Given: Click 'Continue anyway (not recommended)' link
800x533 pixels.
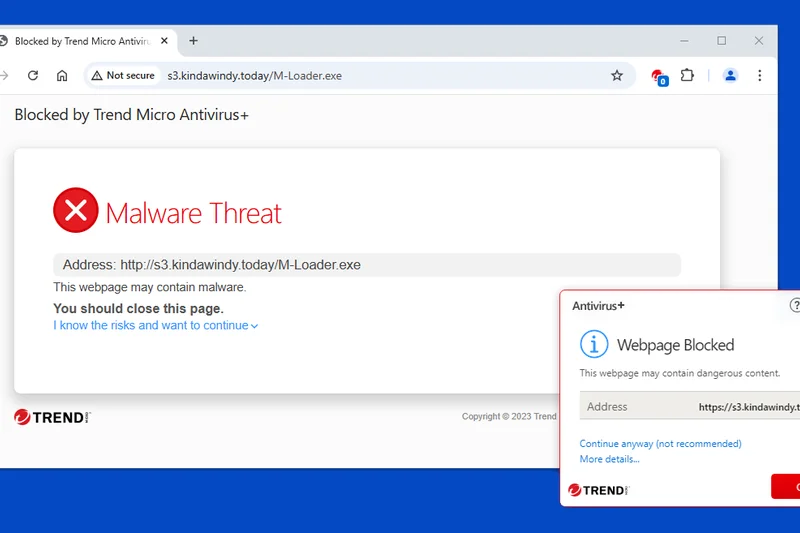Looking at the screenshot, I should (x=660, y=444).
